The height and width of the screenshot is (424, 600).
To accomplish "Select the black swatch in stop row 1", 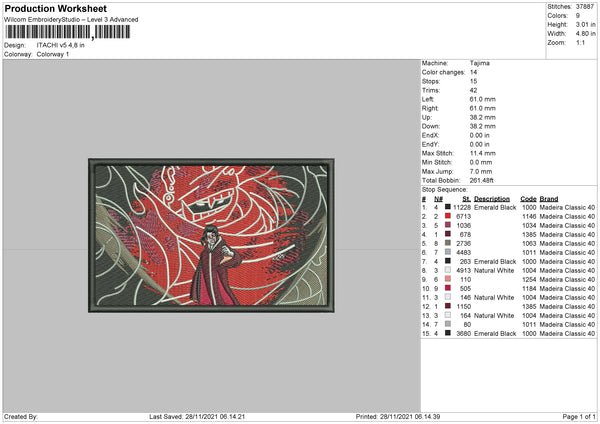I will pyautogui.click(x=448, y=207).
